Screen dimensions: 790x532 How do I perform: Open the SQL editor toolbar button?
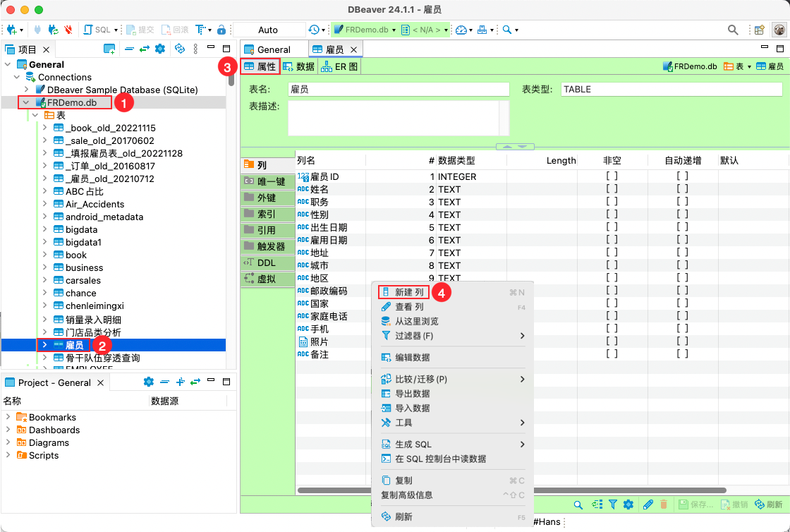pos(97,30)
